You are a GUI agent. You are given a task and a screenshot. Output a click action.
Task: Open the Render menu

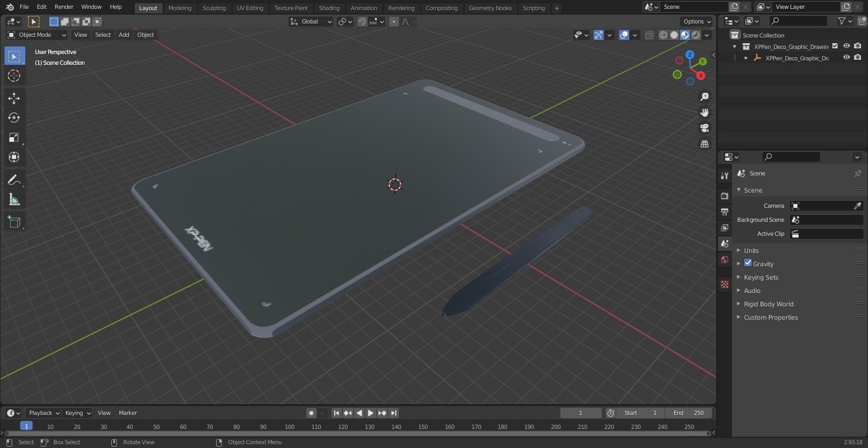[64, 7]
